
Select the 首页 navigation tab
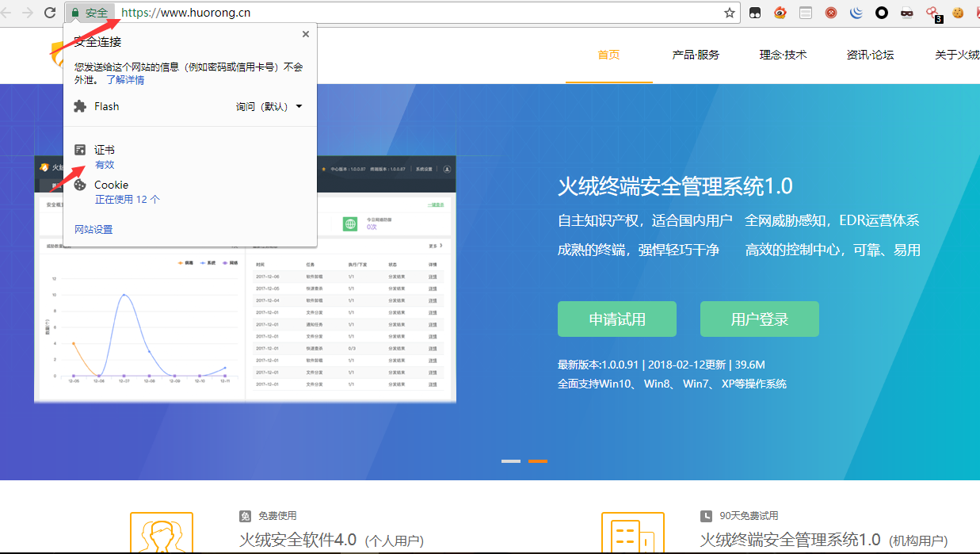tap(608, 55)
